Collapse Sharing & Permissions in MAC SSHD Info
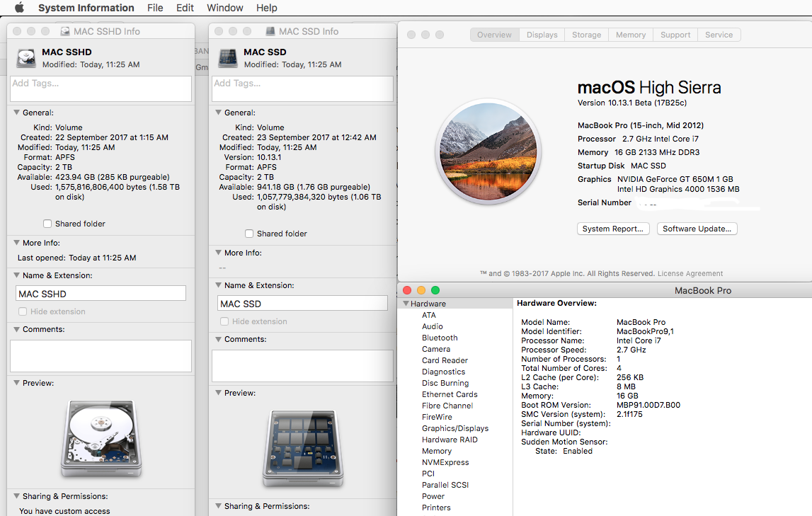 [16, 495]
